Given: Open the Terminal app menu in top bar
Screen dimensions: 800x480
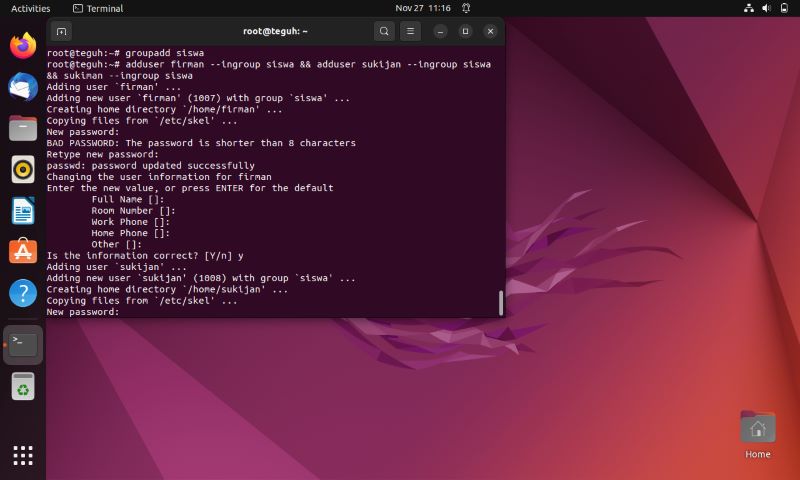Looking at the screenshot, I should (98, 8).
